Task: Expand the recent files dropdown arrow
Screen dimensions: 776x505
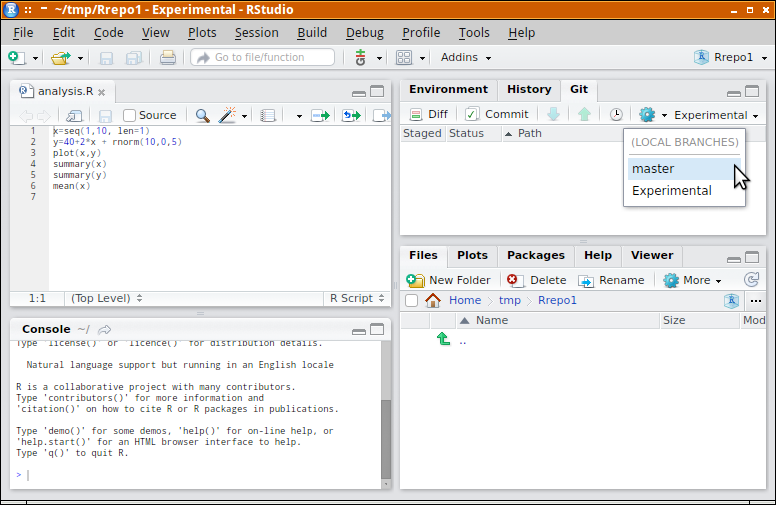Action: (80, 58)
